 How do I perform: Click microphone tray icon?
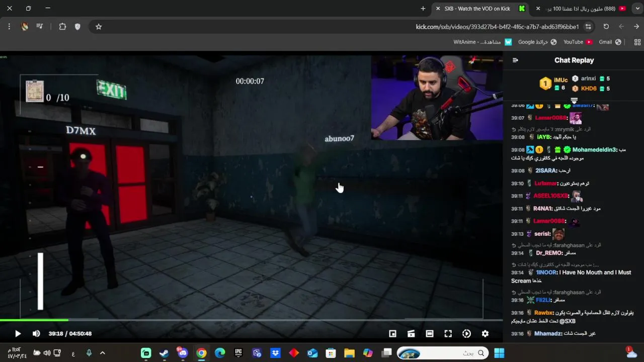click(89, 353)
